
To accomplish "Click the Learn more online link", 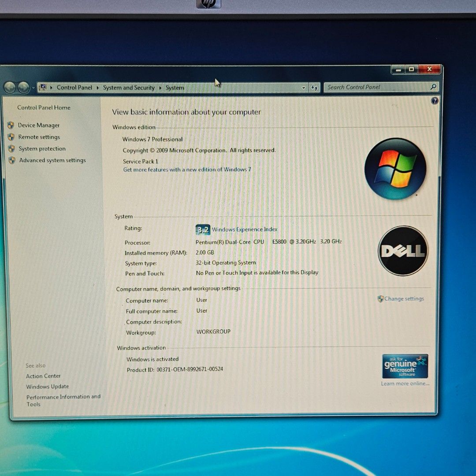I will [x=405, y=383].
